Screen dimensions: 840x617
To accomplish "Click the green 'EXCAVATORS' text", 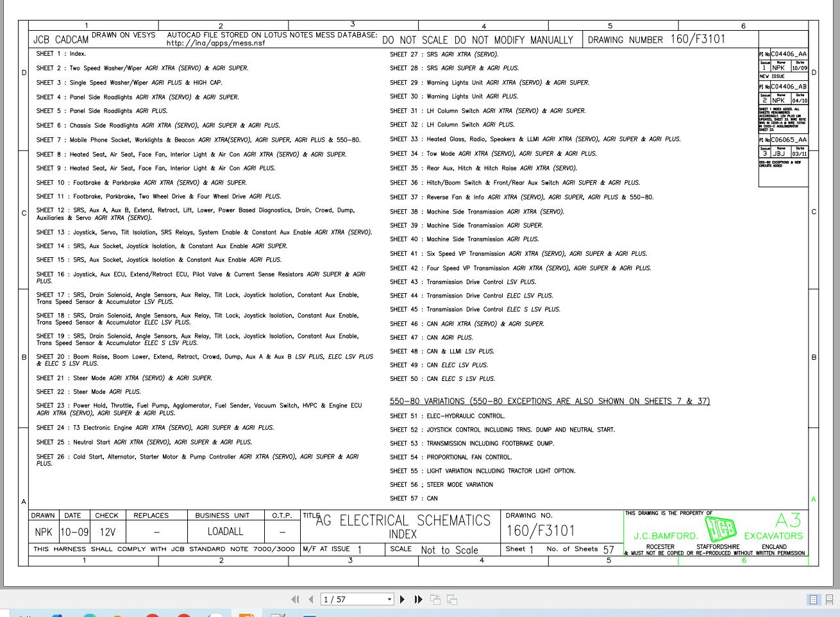I will pyautogui.click(x=773, y=536).
